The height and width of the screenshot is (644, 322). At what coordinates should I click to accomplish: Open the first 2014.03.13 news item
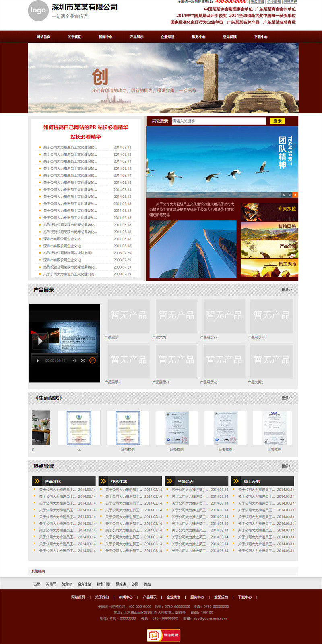click(x=70, y=147)
